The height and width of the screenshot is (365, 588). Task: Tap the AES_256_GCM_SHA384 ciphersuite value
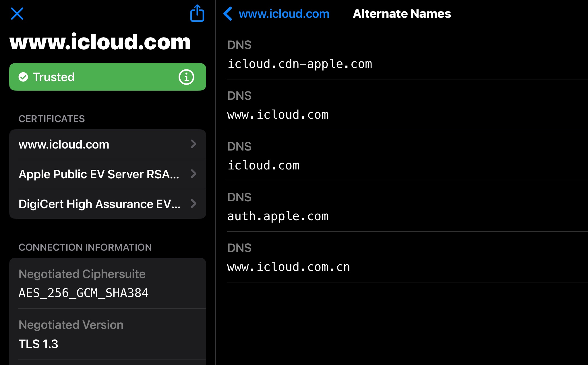(x=83, y=293)
